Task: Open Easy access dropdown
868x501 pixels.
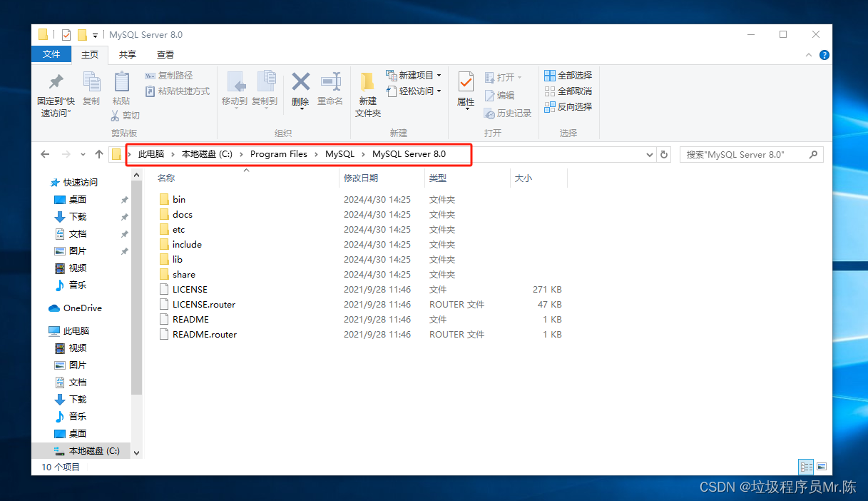Action: coord(414,91)
